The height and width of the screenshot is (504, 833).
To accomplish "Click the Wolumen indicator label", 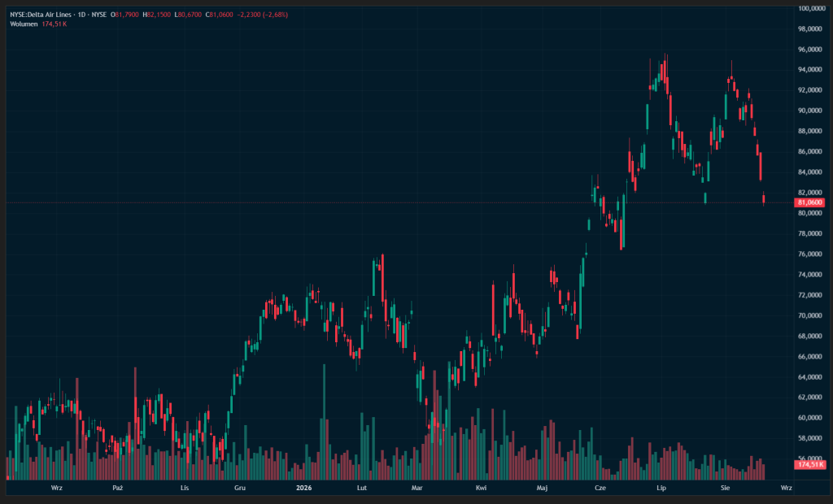I will pyautogui.click(x=24, y=24).
